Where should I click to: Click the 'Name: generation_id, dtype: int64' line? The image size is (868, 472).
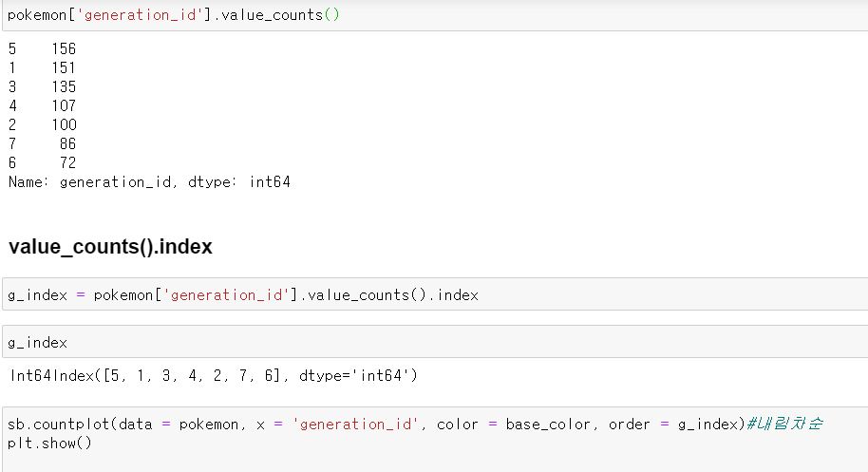pos(149,182)
